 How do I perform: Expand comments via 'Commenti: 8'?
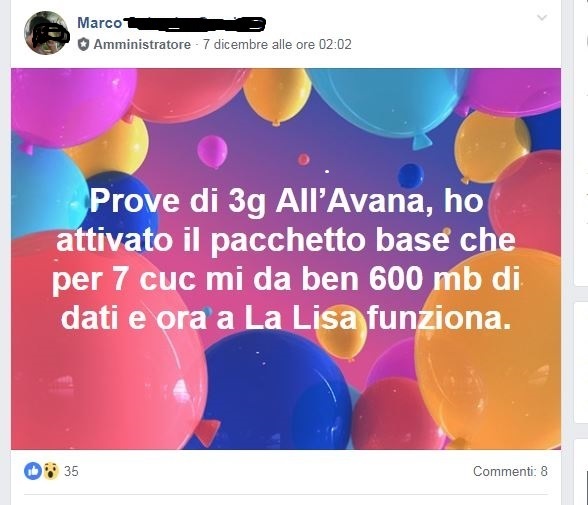coord(510,471)
